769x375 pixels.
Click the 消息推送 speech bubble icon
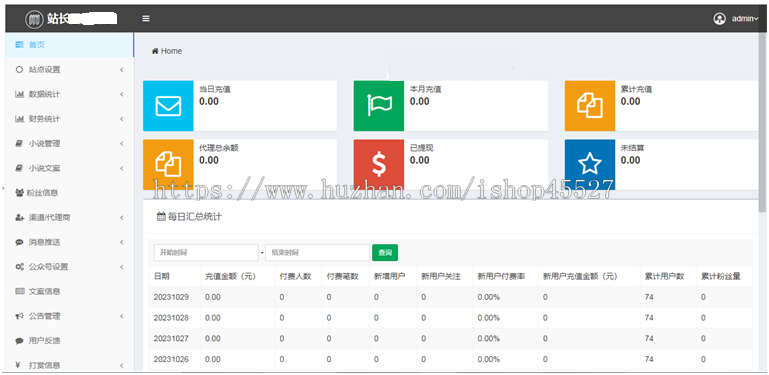click(x=19, y=242)
